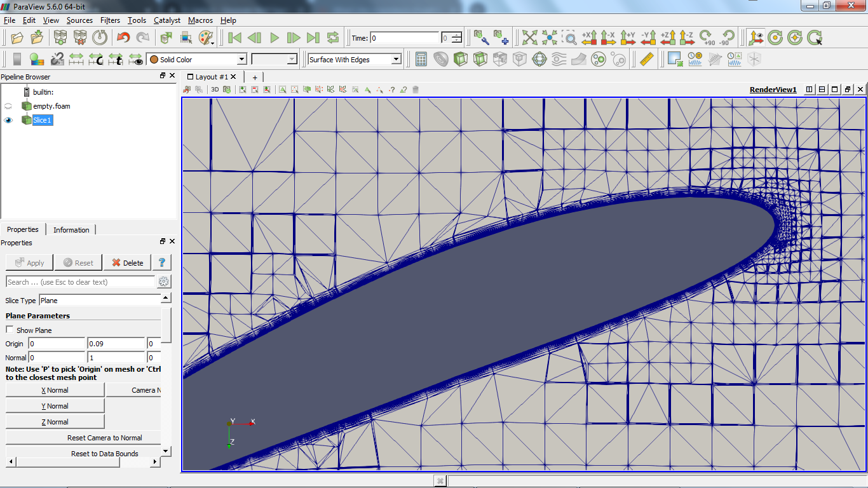
Task: Show empty.foam using its eye icon
Action: (8, 106)
